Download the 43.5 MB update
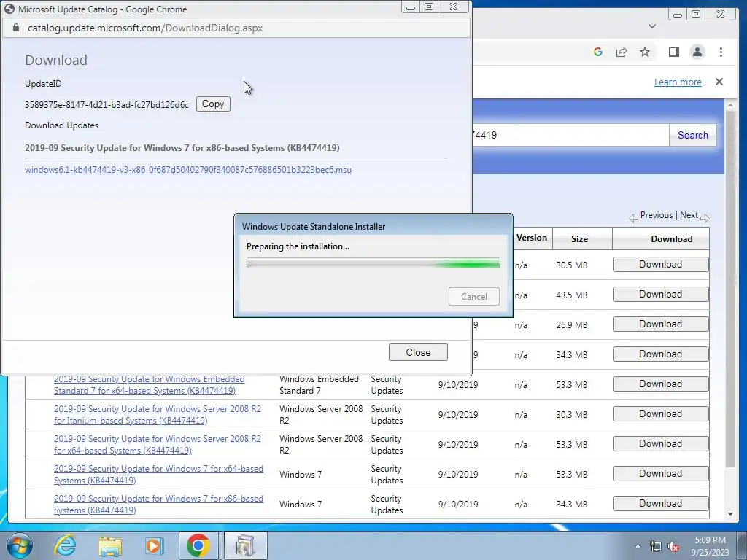This screenshot has width=747, height=560. click(660, 295)
